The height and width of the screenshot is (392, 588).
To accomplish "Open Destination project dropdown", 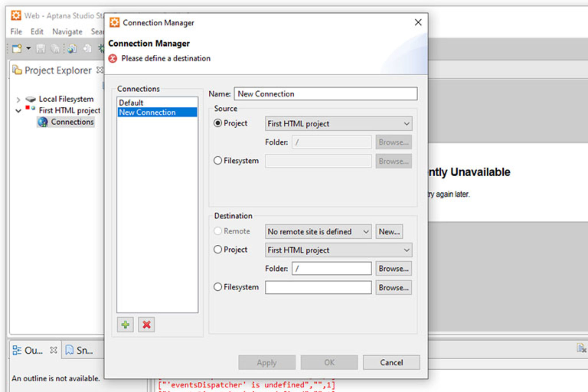I will [x=339, y=250].
